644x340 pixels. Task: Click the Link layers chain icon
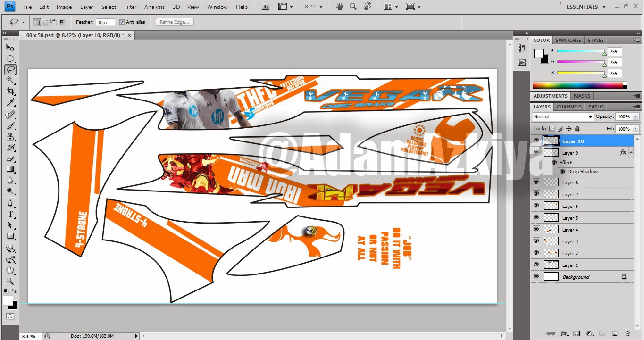551,333
